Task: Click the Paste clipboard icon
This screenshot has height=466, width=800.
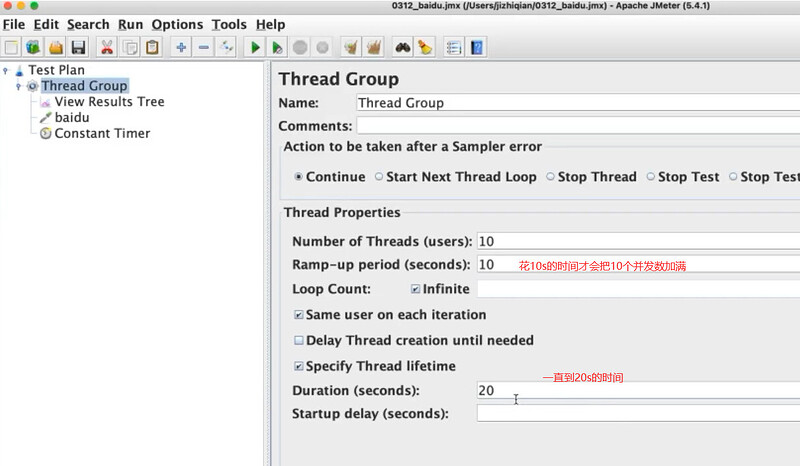Action: [x=152, y=47]
